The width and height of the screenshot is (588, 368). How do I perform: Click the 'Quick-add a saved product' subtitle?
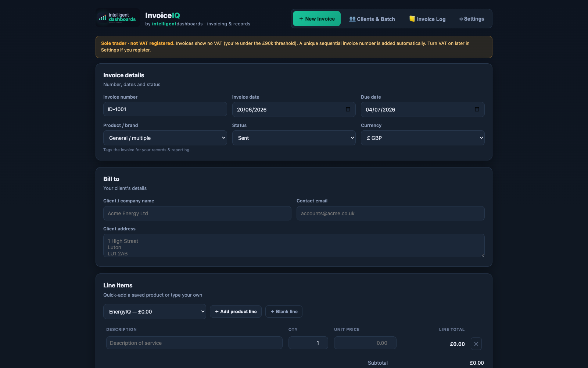[x=153, y=295]
